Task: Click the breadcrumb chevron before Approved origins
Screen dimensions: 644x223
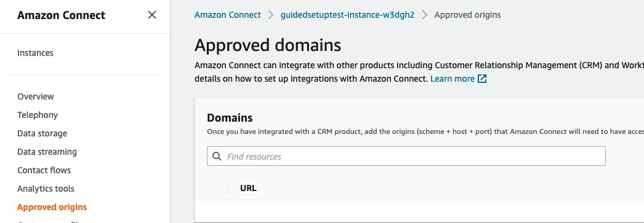Action: coord(425,15)
